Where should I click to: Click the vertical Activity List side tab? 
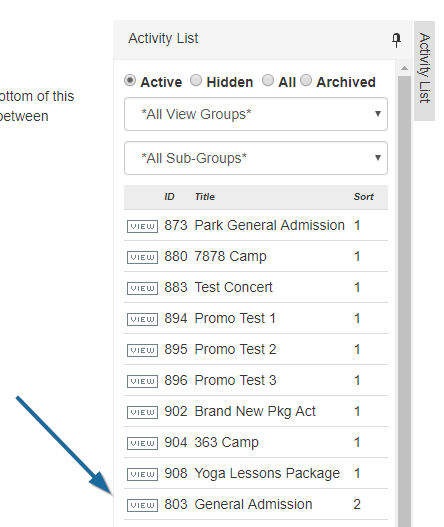point(425,71)
